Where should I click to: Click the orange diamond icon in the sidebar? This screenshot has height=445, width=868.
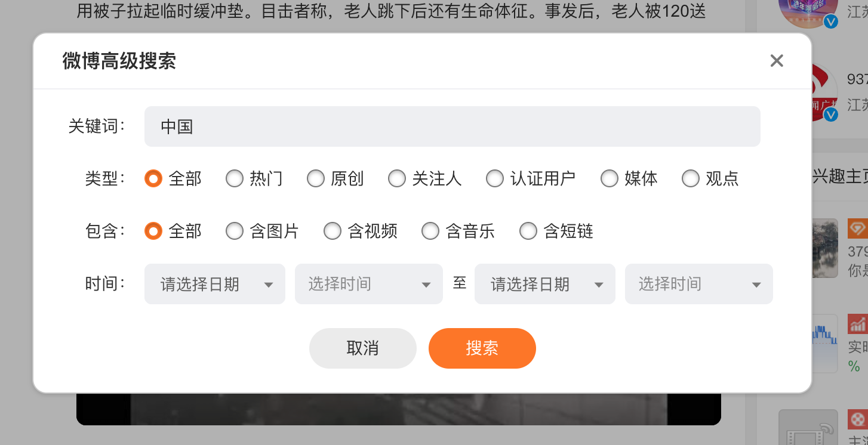coord(858,228)
